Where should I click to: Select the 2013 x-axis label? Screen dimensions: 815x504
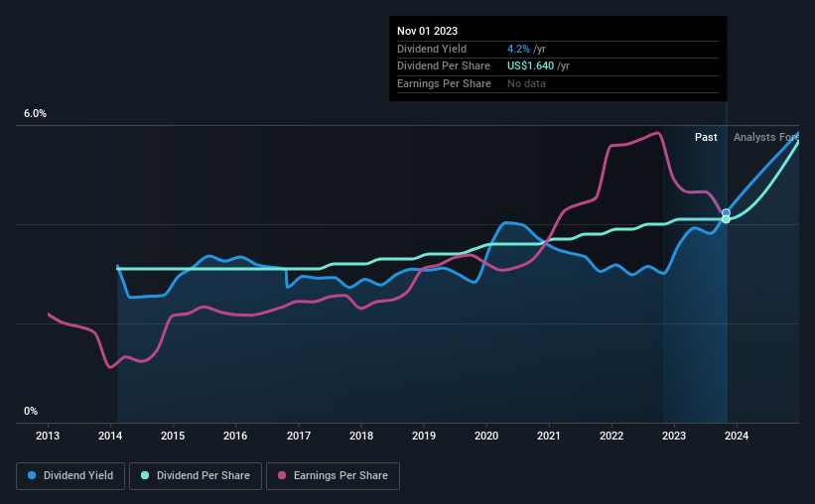click(x=49, y=436)
